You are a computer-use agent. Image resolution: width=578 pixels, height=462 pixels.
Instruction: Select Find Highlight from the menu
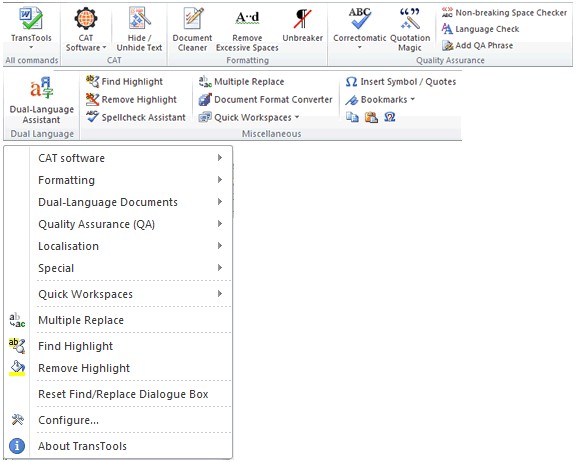[x=118, y=346]
